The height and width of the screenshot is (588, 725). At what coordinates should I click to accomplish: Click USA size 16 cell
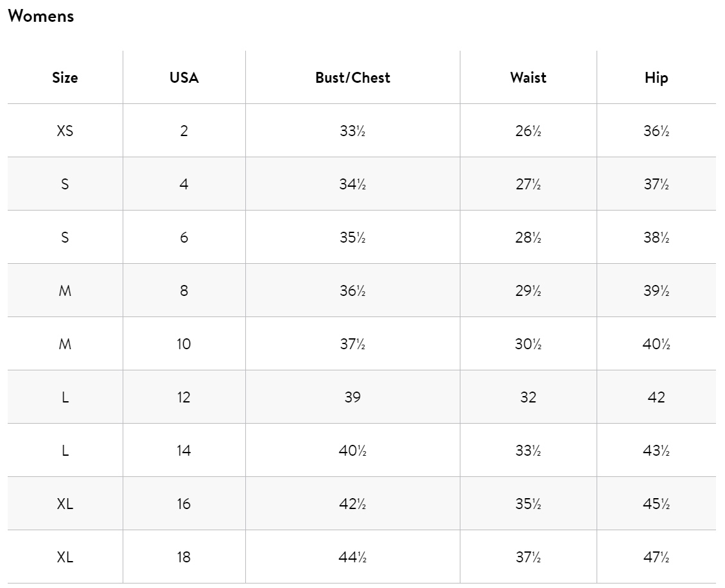184,504
